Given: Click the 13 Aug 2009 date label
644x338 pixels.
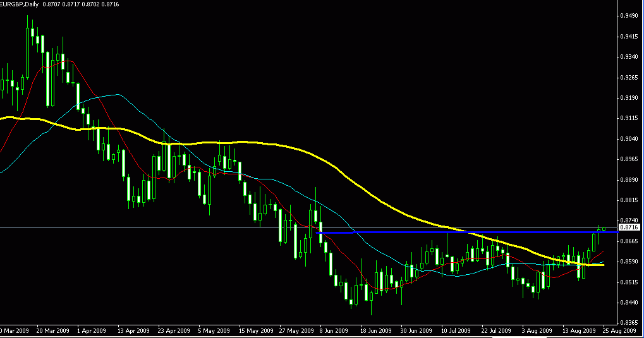Looking at the screenshot, I should [579, 330].
